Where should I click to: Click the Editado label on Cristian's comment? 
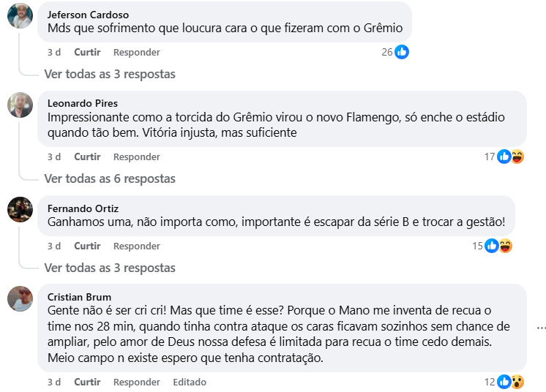click(x=190, y=382)
